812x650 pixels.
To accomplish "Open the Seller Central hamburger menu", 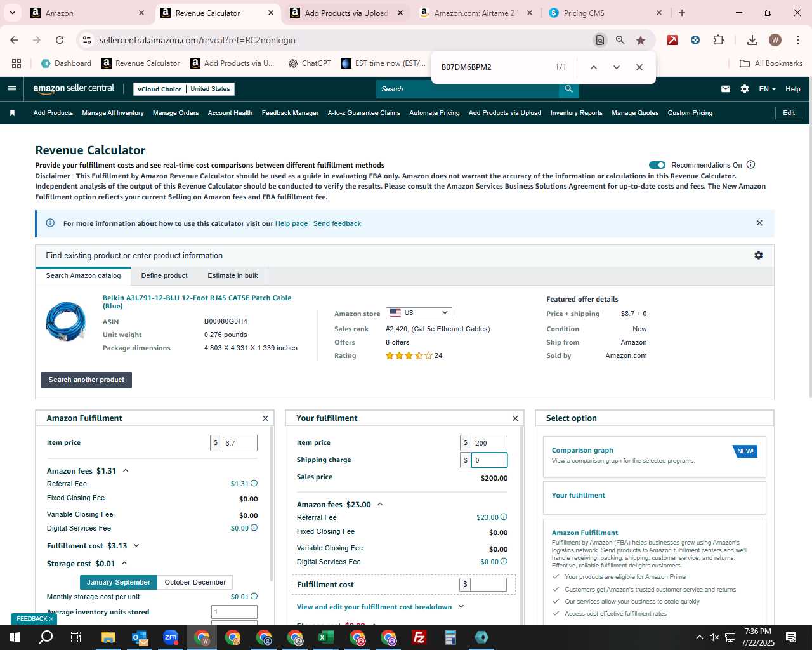I will 11,89.
